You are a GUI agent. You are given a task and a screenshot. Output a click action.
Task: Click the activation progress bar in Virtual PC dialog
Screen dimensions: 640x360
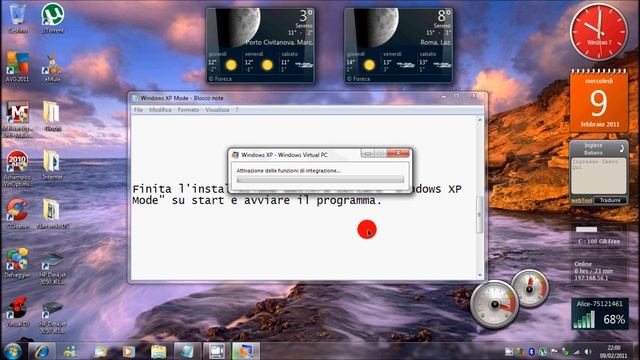[320, 180]
